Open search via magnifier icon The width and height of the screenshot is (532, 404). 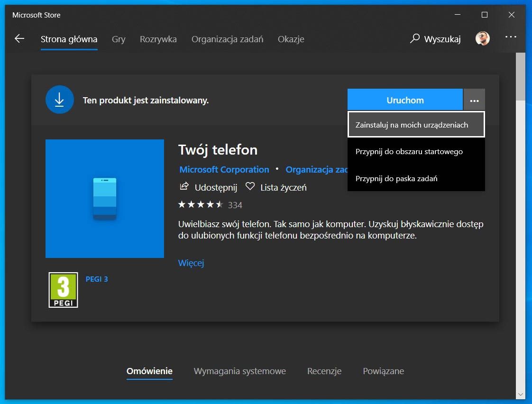(x=414, y=38)
